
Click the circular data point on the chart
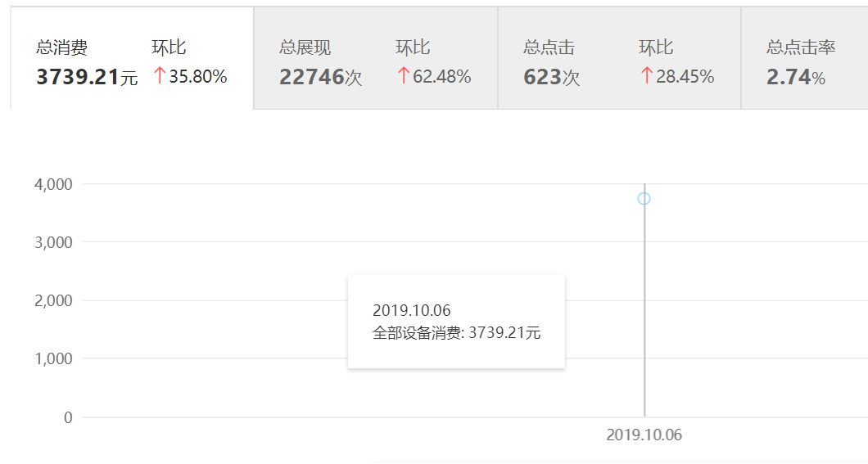point(644,199)
